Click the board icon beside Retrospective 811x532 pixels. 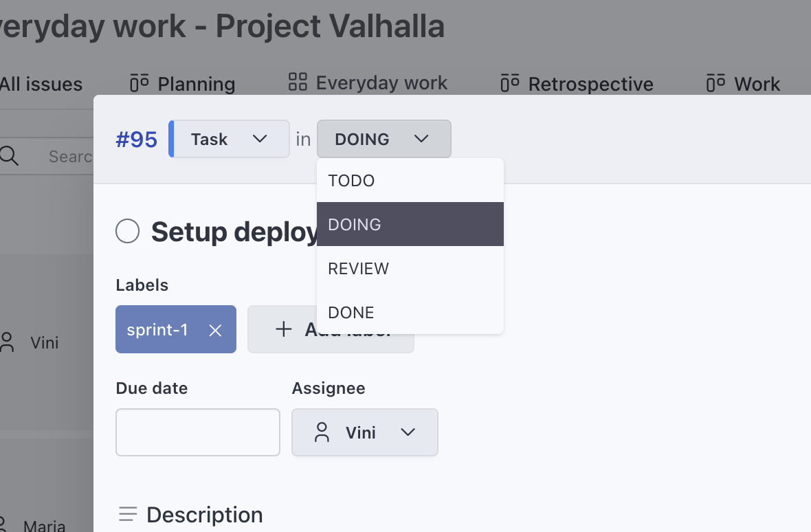click(510, 83)
